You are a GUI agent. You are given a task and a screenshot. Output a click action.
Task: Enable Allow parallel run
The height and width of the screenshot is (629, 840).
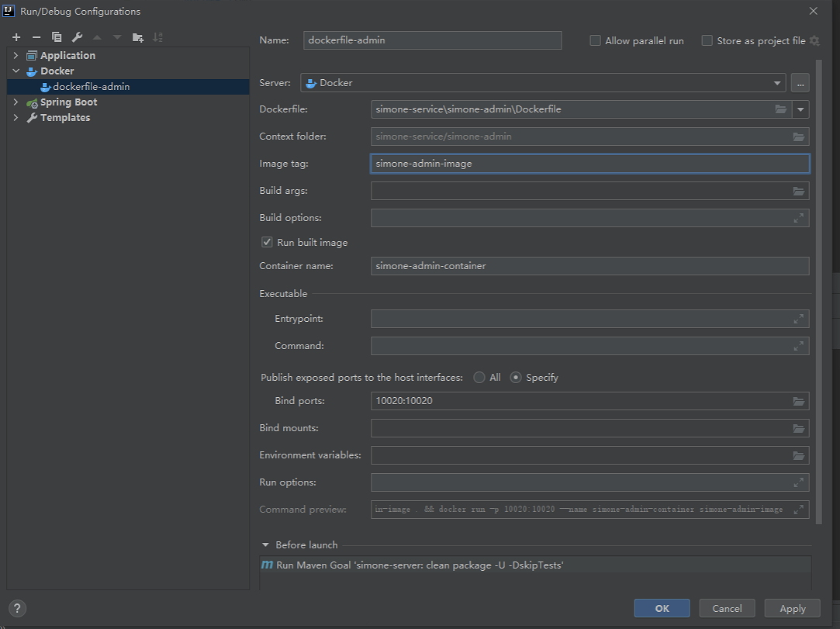point(595,41)
